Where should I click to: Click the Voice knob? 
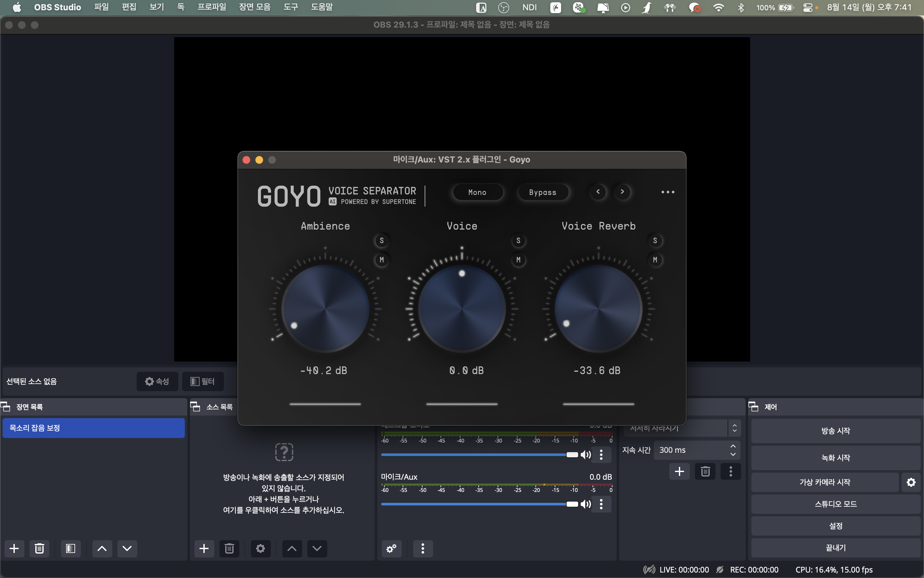coord(462,309)
